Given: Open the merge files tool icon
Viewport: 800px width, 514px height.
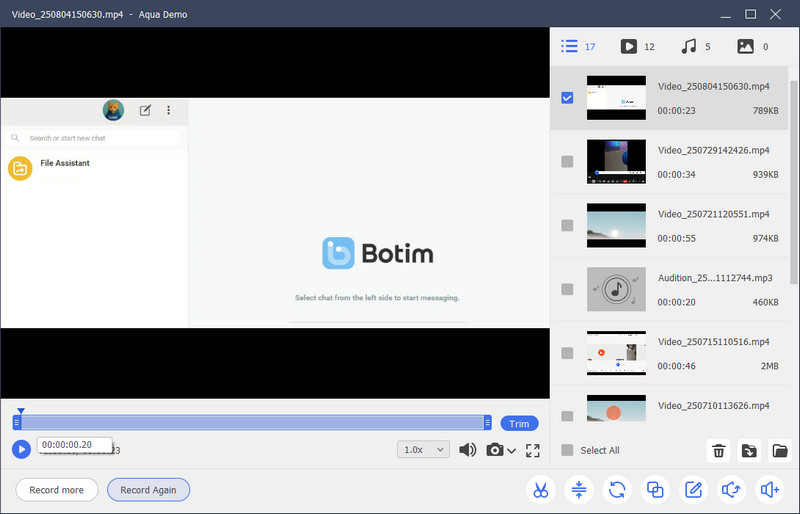Looking at the screenshot, I should [x=655, y=490].
